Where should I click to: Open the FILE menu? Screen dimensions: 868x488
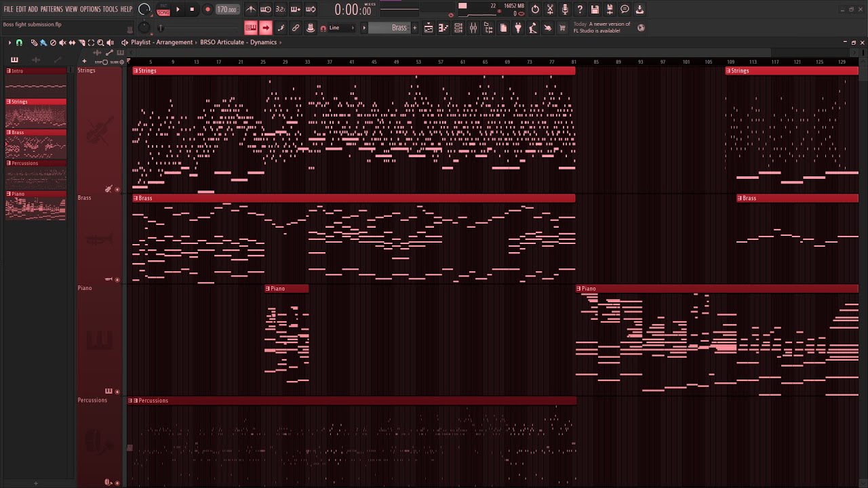[x=8, y=9]
